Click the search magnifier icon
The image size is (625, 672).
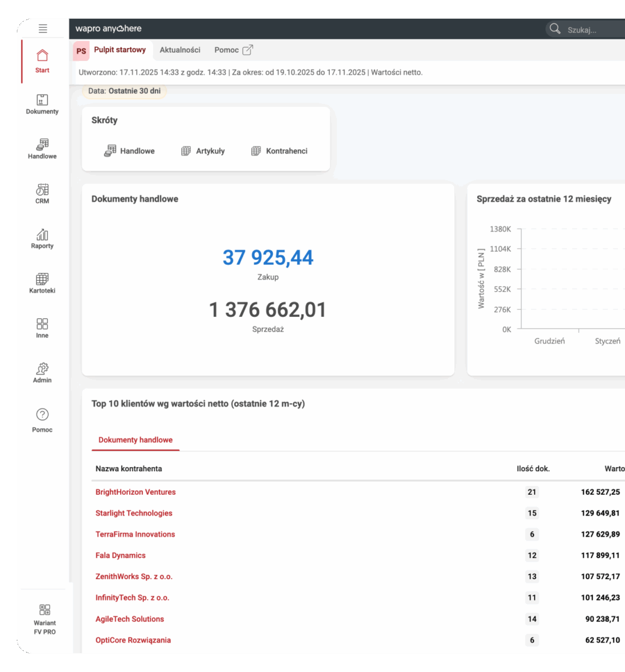(x=554, y=28)
